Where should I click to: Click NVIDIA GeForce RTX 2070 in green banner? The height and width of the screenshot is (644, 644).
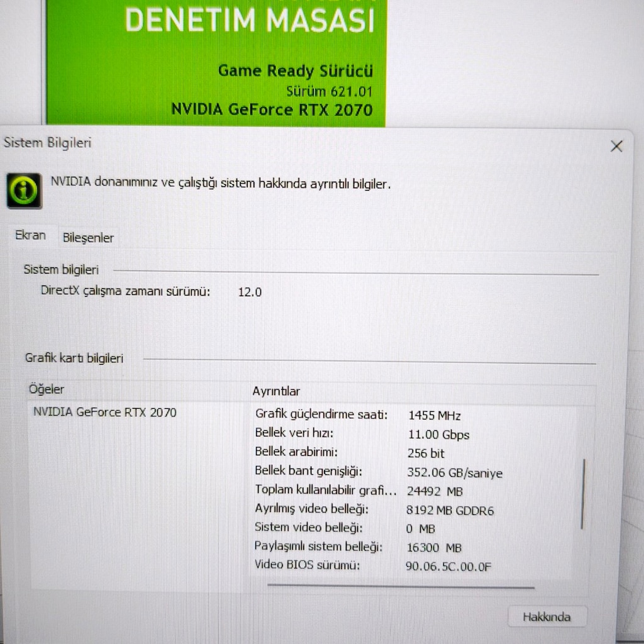272,109
